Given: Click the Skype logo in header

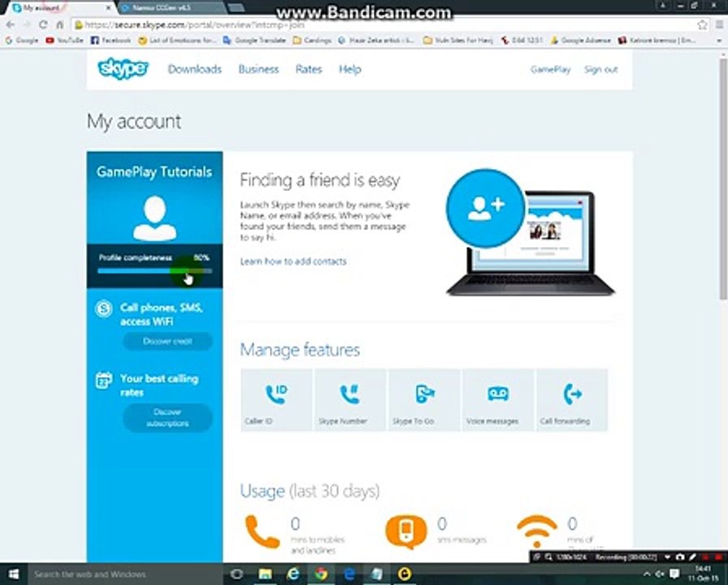Looking at the screenshot, I should 123,69.
